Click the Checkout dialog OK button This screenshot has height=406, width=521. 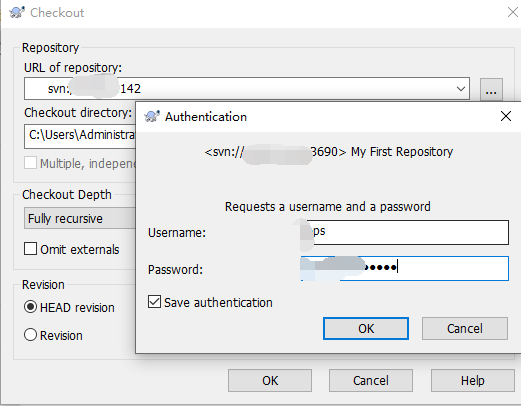(270, 380)
